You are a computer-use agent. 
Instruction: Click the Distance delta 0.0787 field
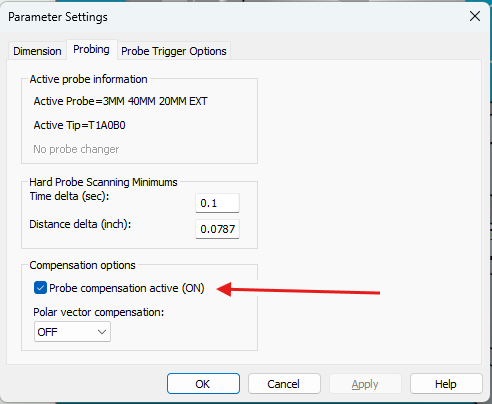pyautogui.click(x=217, y=229)
